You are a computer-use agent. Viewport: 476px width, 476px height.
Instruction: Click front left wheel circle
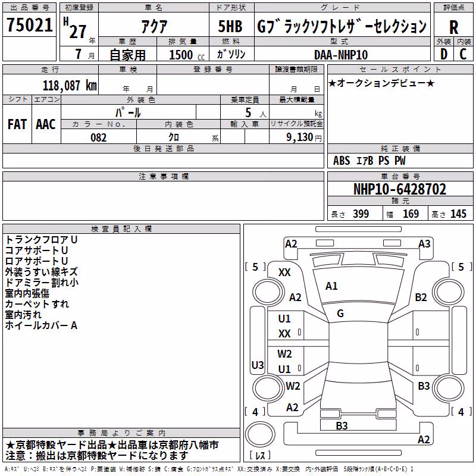pyautogui.click(x=268, y=293)
